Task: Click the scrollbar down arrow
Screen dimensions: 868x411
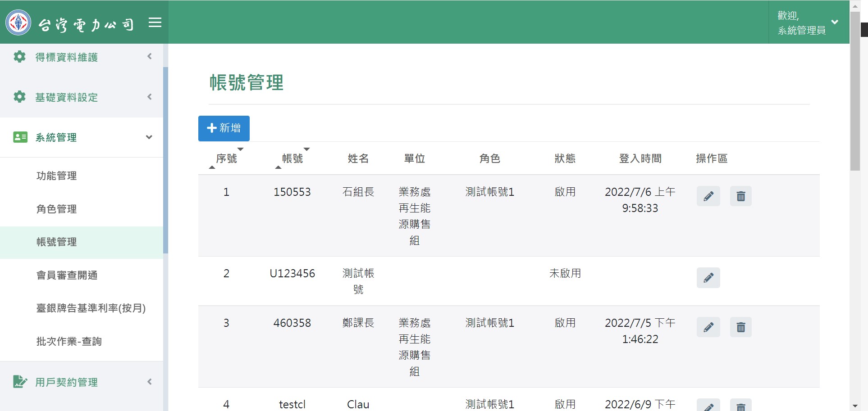Action: tap(855, 406)
